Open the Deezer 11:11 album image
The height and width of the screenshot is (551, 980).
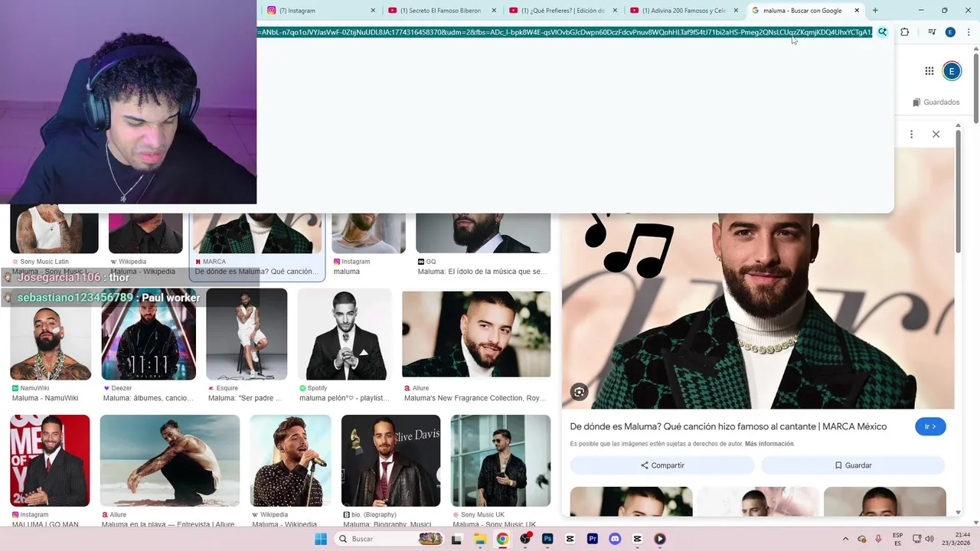[x=149, y=334]
